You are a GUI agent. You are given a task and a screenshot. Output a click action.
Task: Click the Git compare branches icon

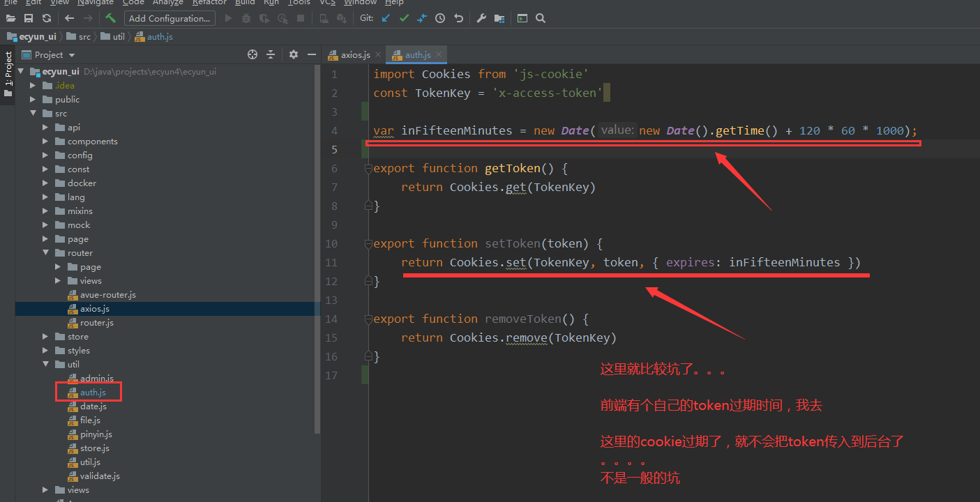[x=422, y=18]
